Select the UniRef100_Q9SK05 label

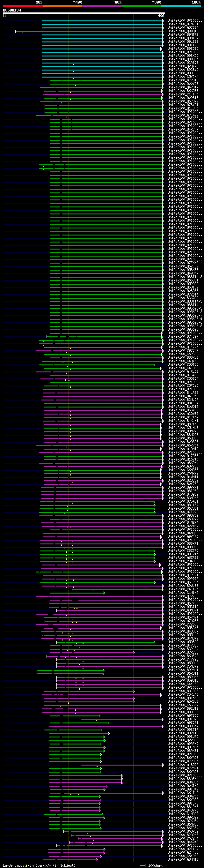tap(183, 56)
